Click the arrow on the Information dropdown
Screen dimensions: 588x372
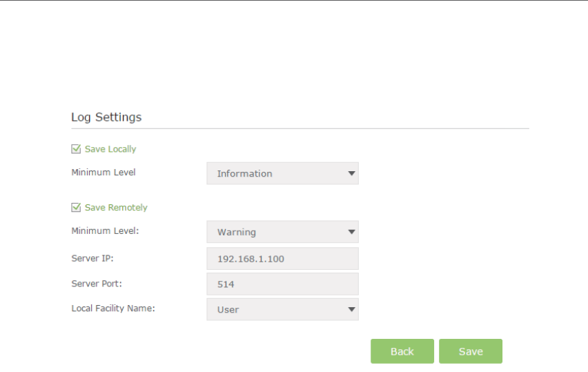pyautogui.click(x=351, y=173)
